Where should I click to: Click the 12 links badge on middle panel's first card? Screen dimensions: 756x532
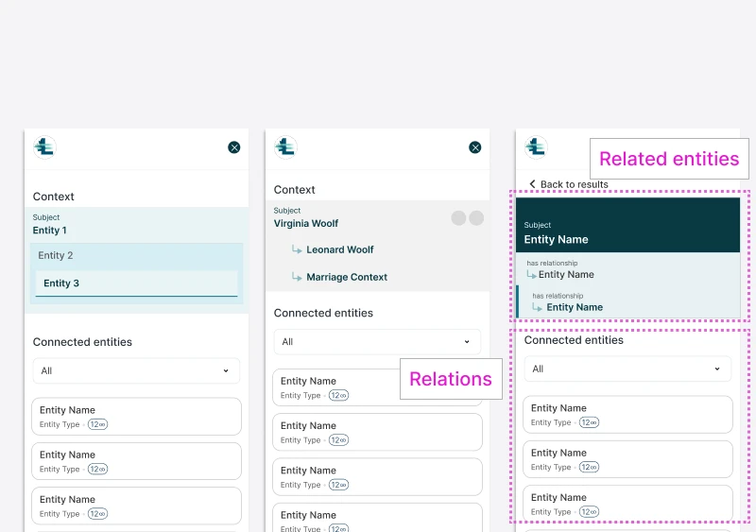[338, 396]
